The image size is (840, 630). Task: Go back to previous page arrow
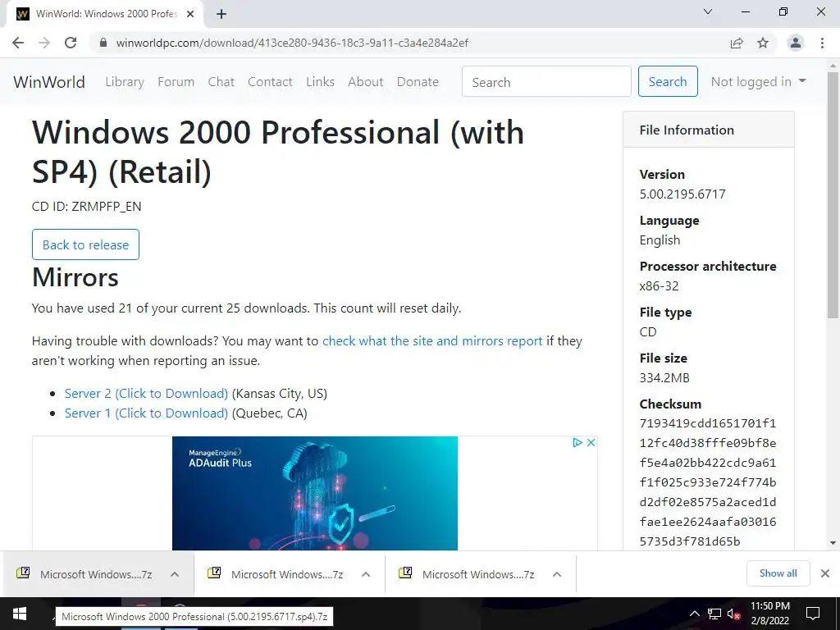tap(18, 43)
